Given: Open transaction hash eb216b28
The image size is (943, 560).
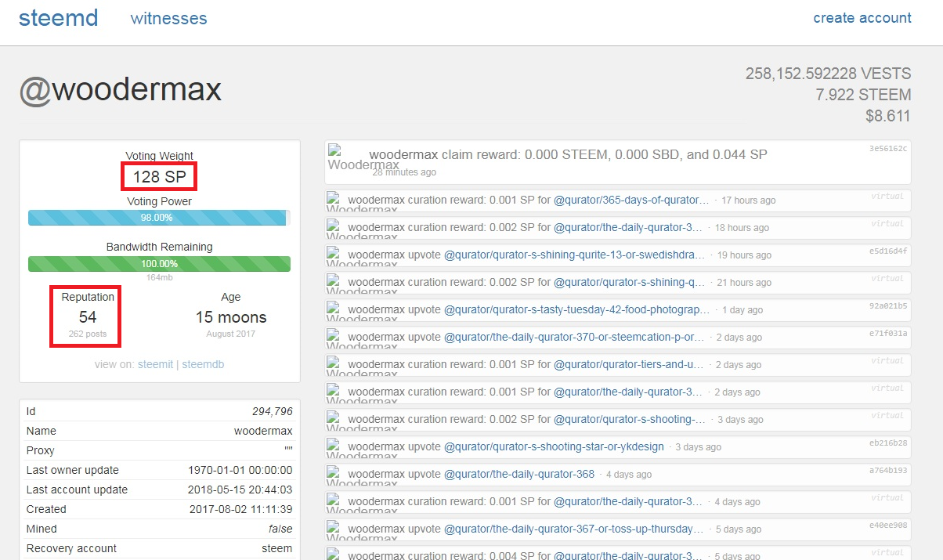Looking at the screenshot, I should point(888,443).
